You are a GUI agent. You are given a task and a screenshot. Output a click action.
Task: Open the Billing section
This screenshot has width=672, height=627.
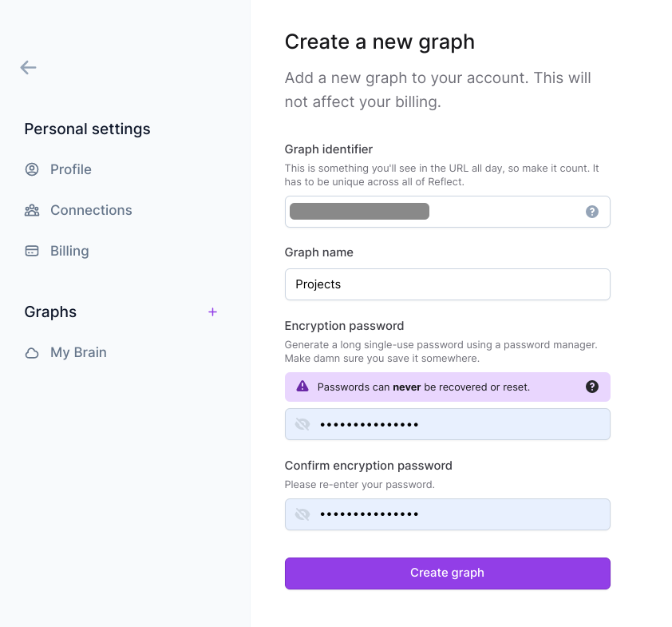[x=69, y=251]
